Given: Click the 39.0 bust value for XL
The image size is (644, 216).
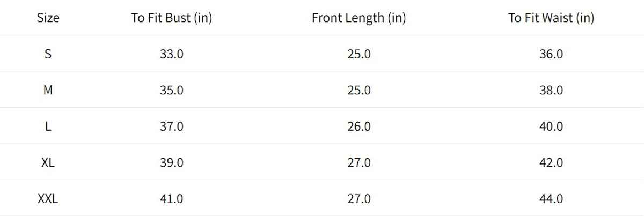Looking at the screenshot, I should coord(172,162).
